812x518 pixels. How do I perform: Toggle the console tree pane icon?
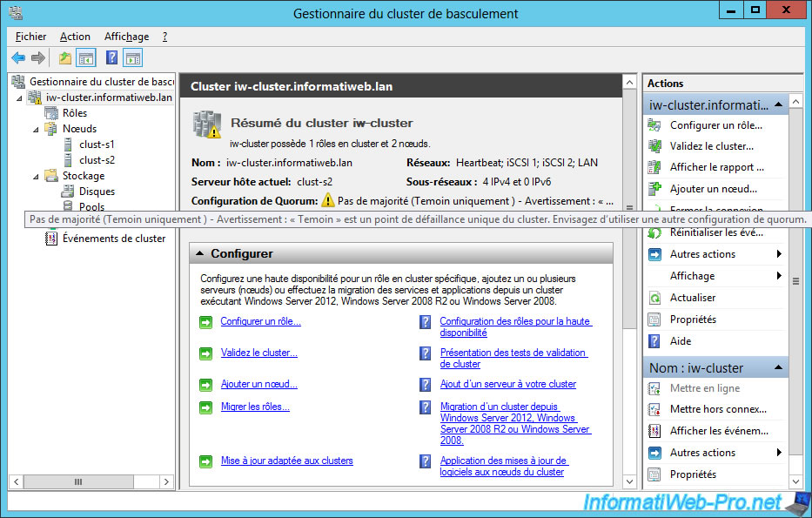pos(86,58)
